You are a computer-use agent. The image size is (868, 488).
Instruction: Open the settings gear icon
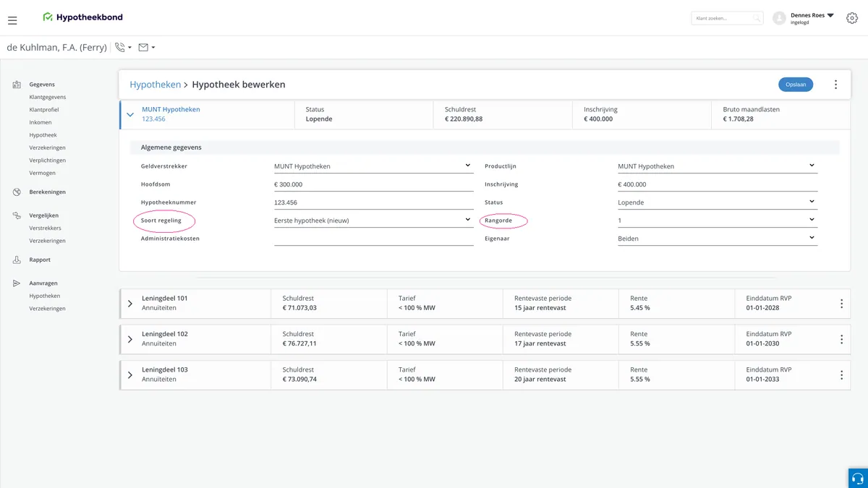[x=851, y=18]
